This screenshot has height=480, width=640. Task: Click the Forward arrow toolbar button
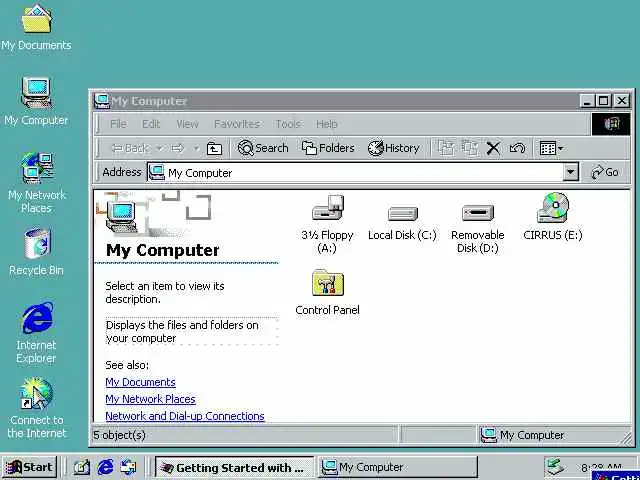[x=178, y=148]
